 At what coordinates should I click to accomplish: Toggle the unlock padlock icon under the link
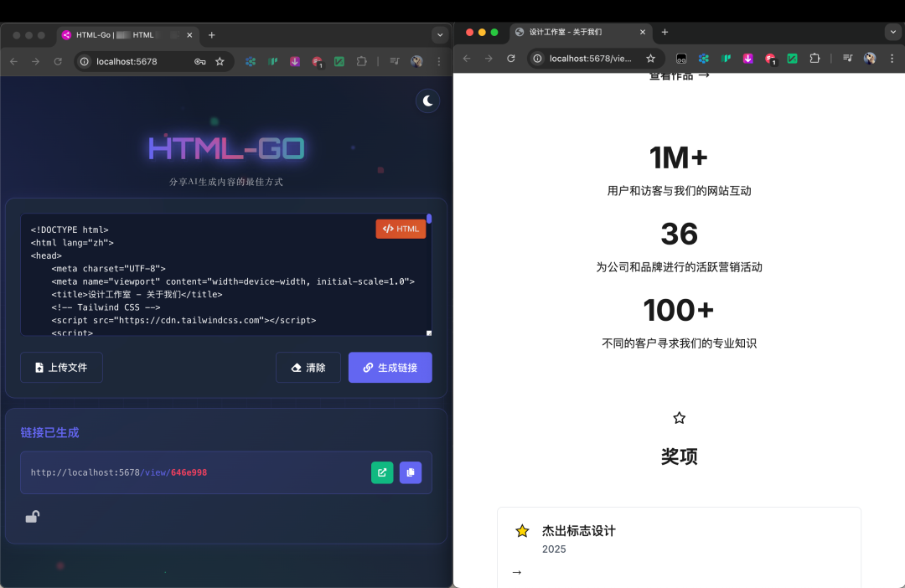click(33, 517)
